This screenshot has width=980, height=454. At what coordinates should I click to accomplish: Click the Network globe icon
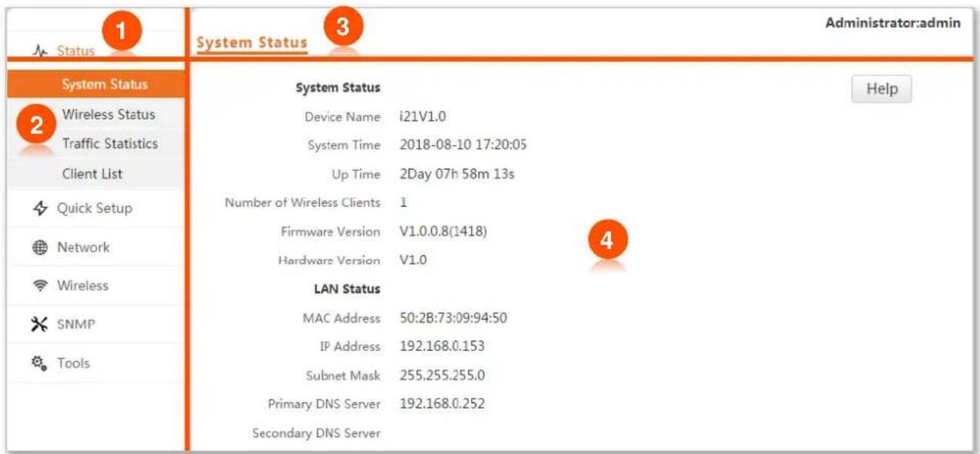42,247
